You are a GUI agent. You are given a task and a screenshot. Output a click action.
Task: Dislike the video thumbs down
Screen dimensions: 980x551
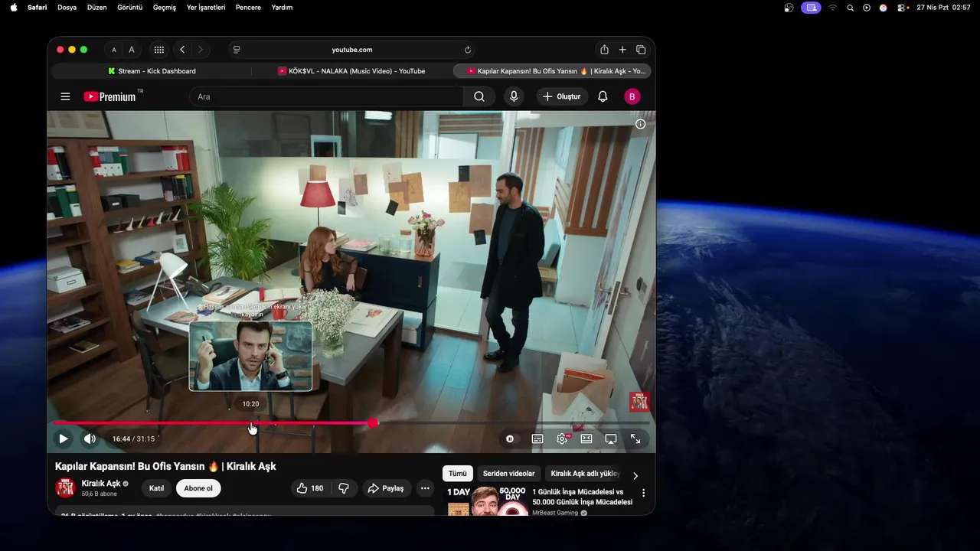coord(344,488)
